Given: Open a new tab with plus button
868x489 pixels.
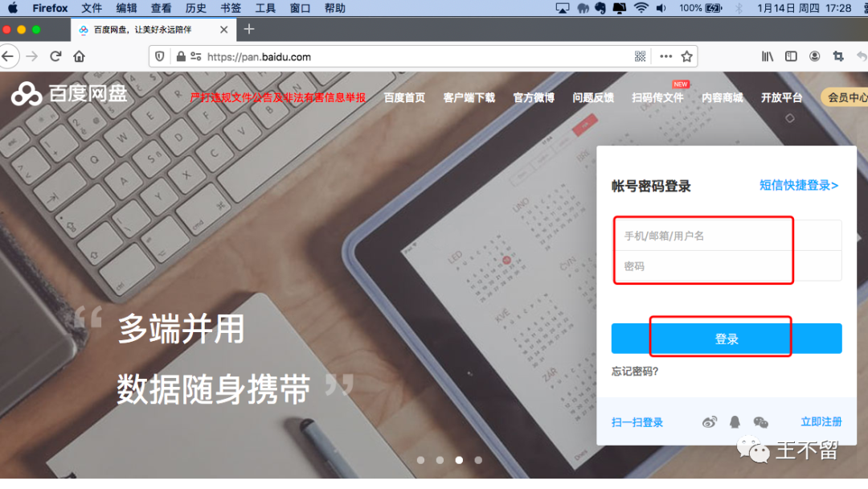Looking at the screenshot, I should (x=249, y=29).
